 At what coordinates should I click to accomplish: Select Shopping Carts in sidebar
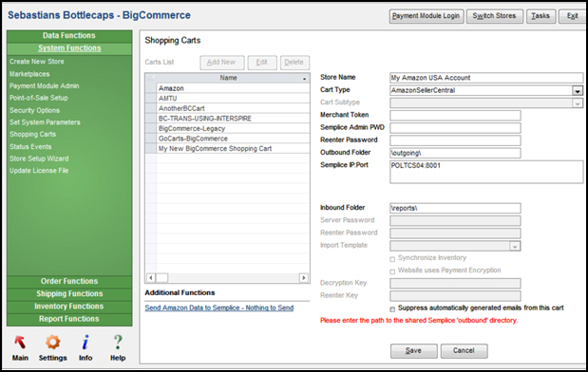pyautogui.click(x=32, y=135)
